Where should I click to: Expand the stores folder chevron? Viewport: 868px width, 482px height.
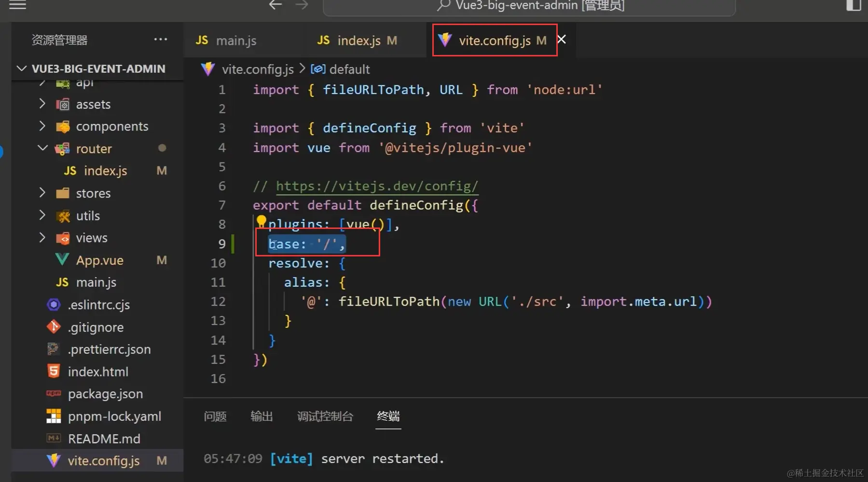42,193
